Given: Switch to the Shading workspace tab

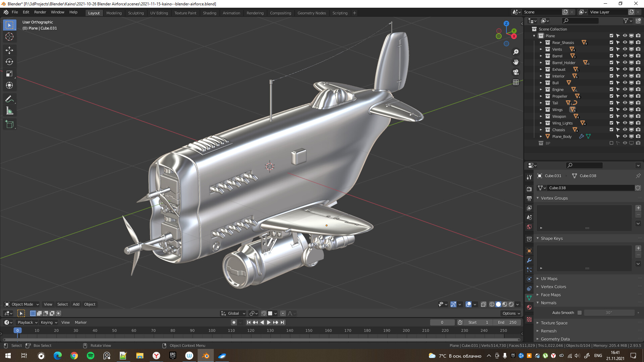Looking at the screenshot, I should coord(209,13).
